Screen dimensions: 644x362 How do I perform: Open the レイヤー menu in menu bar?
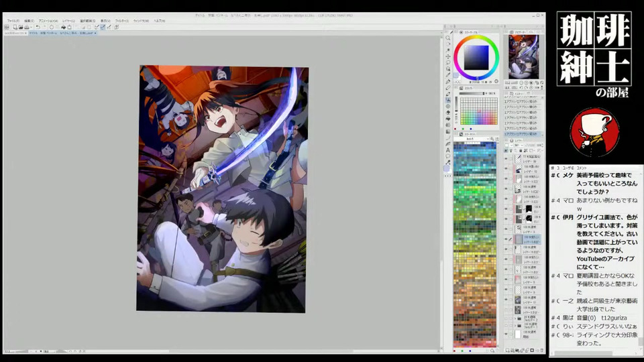click(68, 21)
